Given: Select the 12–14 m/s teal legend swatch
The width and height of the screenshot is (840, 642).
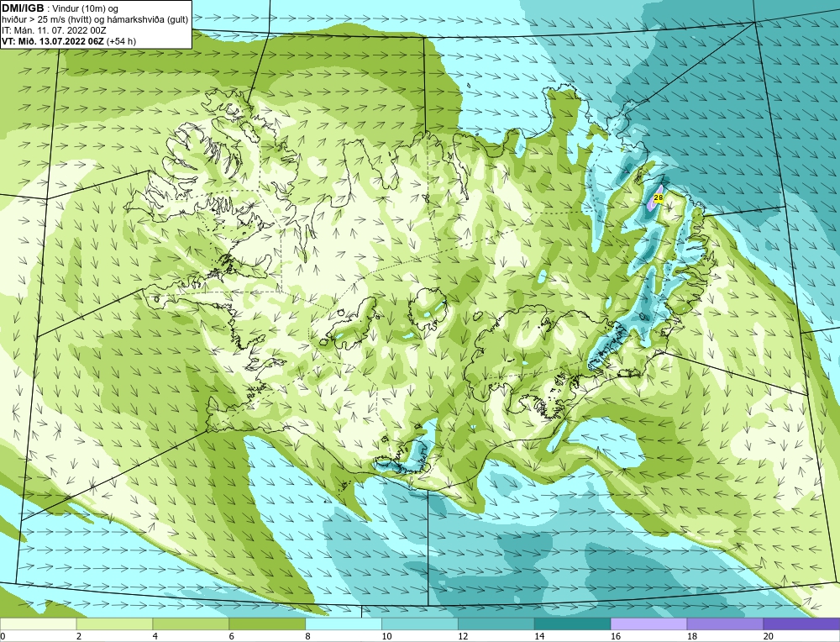Looking at the screenshot, I should tap(496, 624).
